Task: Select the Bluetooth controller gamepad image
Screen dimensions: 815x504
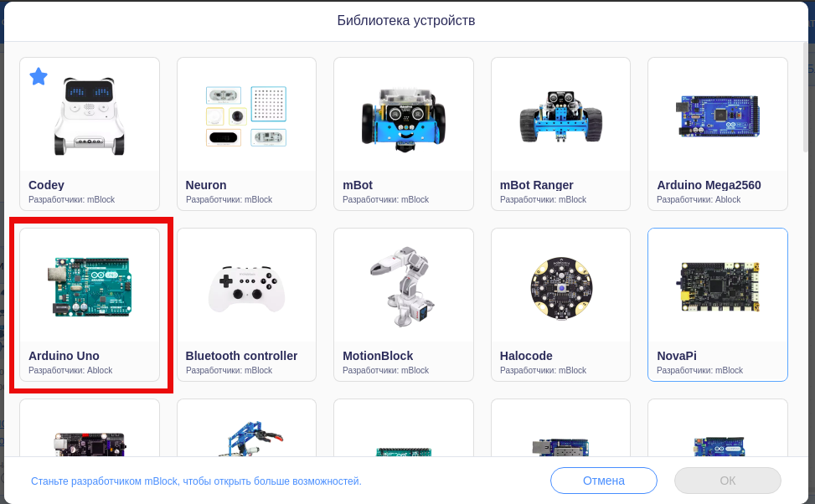Action: coord(246,288)
